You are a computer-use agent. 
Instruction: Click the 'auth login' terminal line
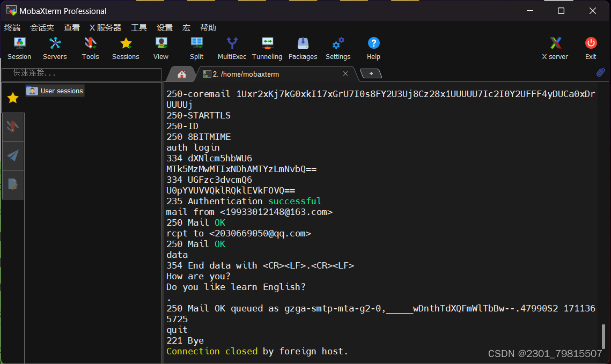point(193,148)
